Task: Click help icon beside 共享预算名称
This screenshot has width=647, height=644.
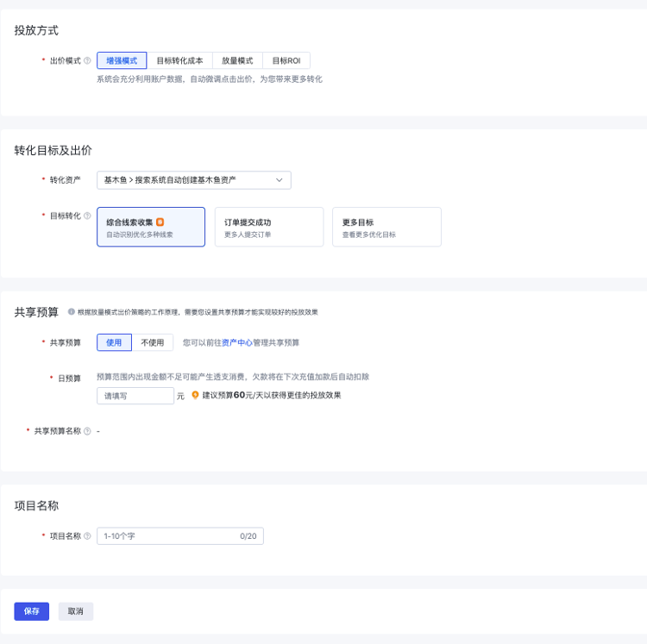Action: point(87,431)
